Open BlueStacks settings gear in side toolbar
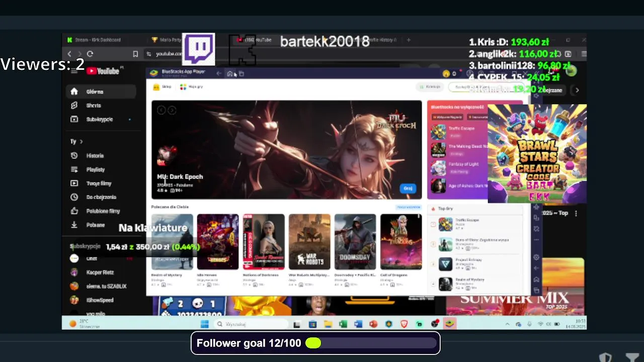The width and height of the screenshot is (644, 362). [x=536, y=257]
